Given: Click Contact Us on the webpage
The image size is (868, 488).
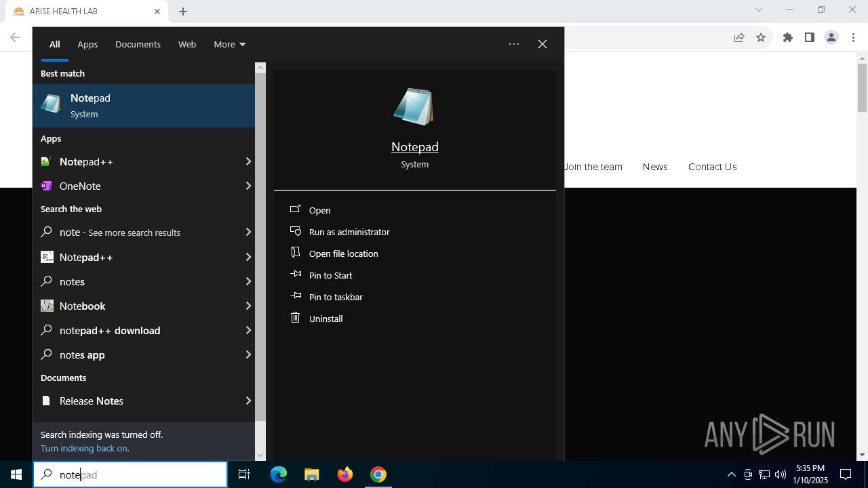Looking at the screenshot, I should pos(712,167).
